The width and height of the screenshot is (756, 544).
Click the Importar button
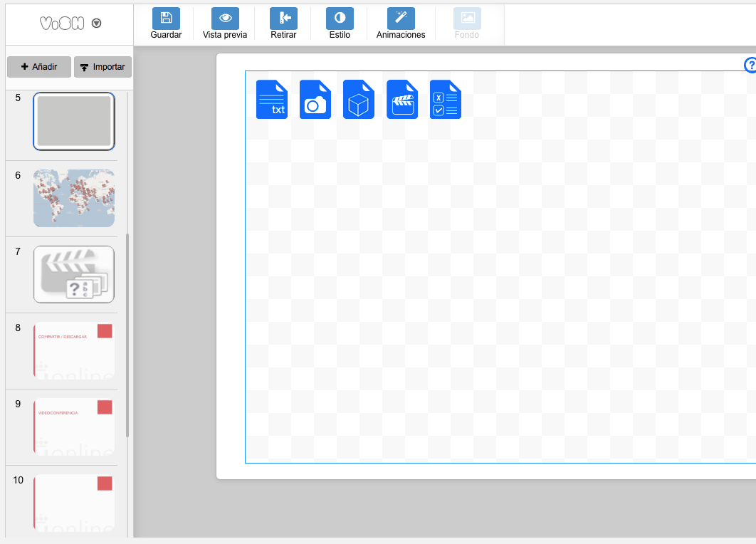(103, 67)
